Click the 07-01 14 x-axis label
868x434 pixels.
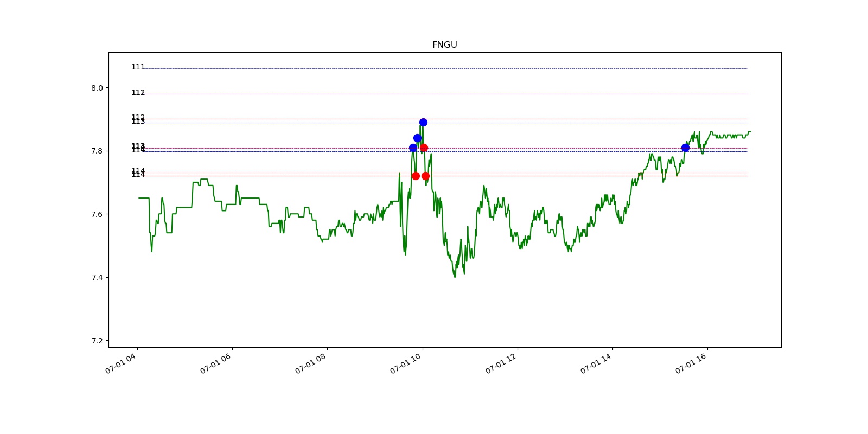click(x=596, y=363)
